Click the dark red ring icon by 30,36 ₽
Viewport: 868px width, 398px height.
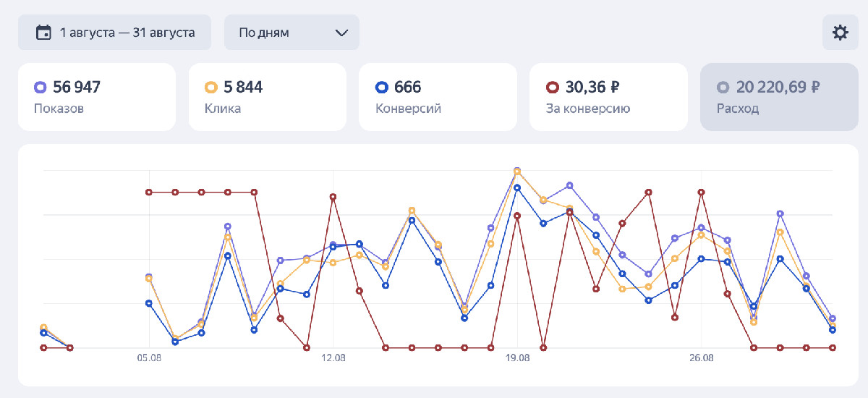click(x=552, y=88)
